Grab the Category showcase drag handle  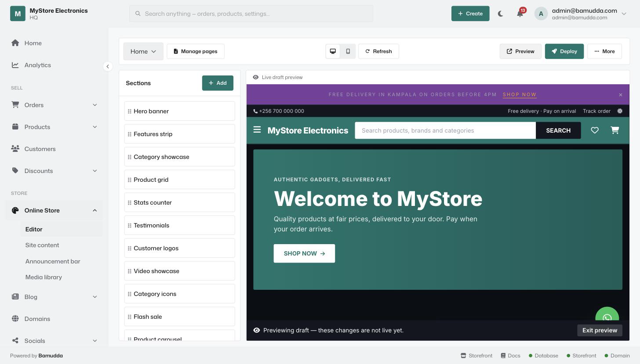pos(130,157)
